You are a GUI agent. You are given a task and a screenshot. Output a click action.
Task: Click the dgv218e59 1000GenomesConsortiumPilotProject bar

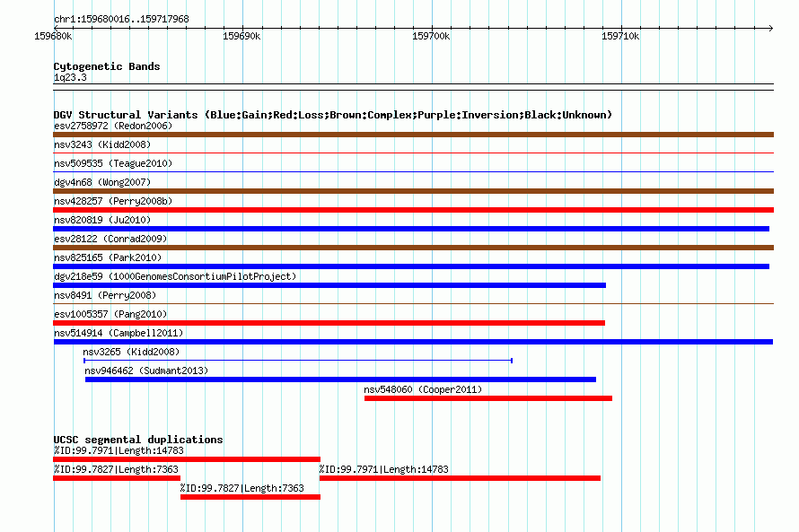329,285
